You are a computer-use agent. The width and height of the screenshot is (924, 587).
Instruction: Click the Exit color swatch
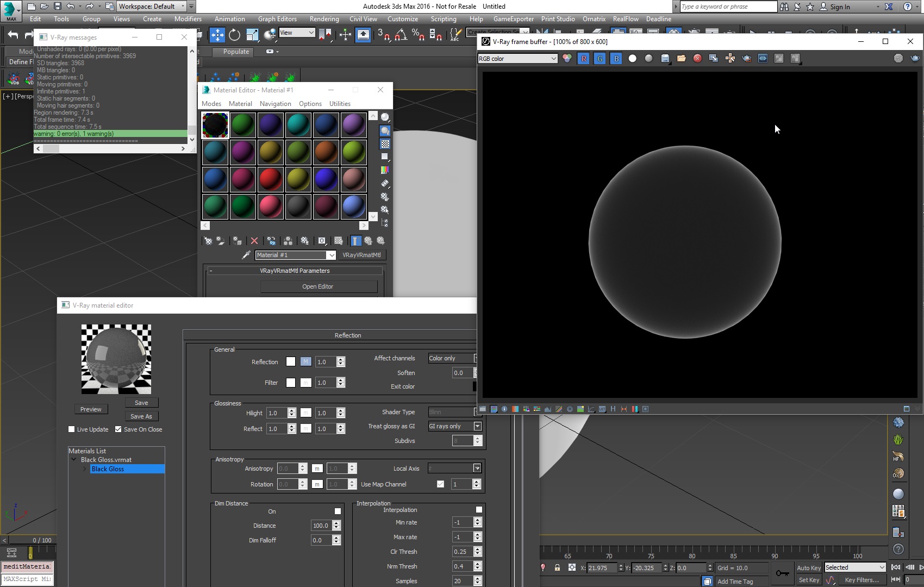click(x=475, y=386)
